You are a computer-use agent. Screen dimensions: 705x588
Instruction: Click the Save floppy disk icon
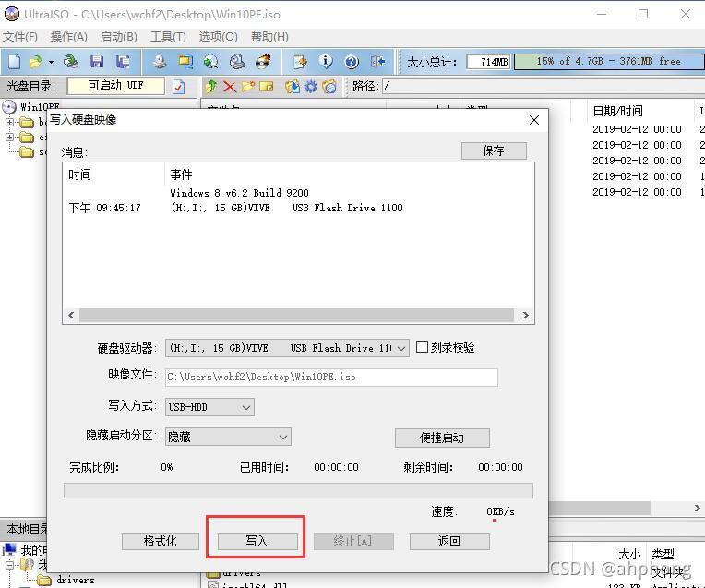(x=97, y=62)
